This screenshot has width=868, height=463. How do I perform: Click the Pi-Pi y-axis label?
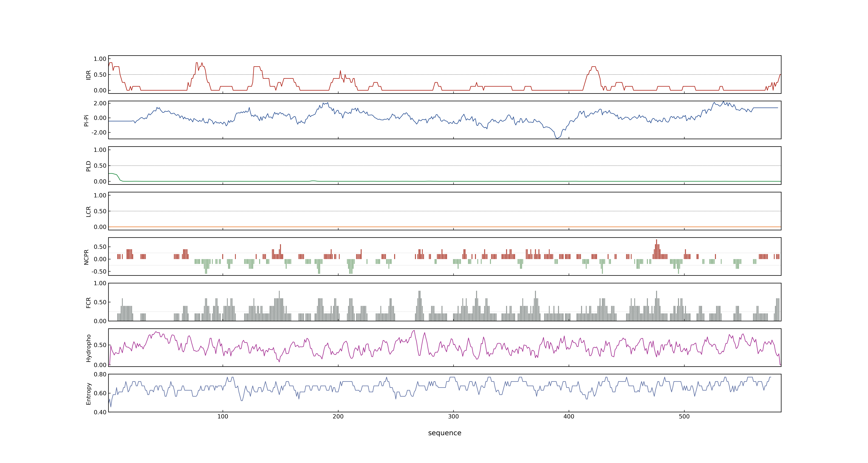pyautogui.click(x=86, y=120)
